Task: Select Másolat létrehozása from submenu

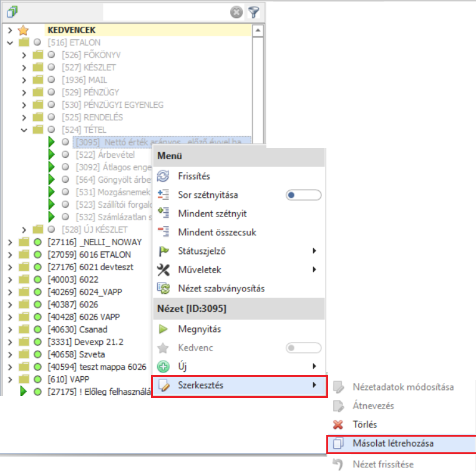Action: tap(393, 444)
